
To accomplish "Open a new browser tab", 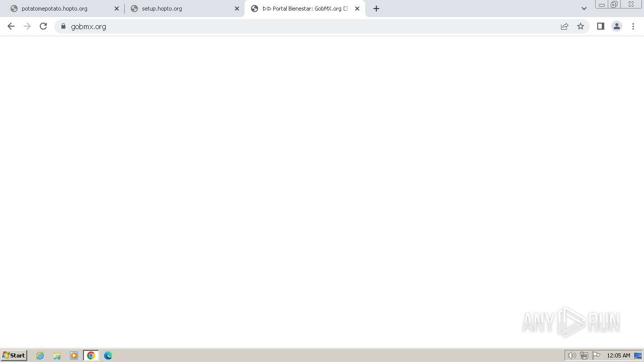I will tap(376, 9).
